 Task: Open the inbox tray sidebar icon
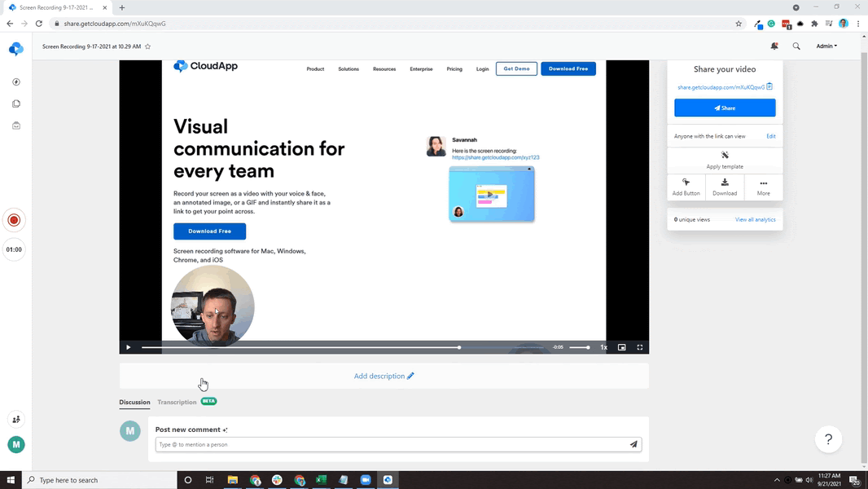(x=16, y=126)
